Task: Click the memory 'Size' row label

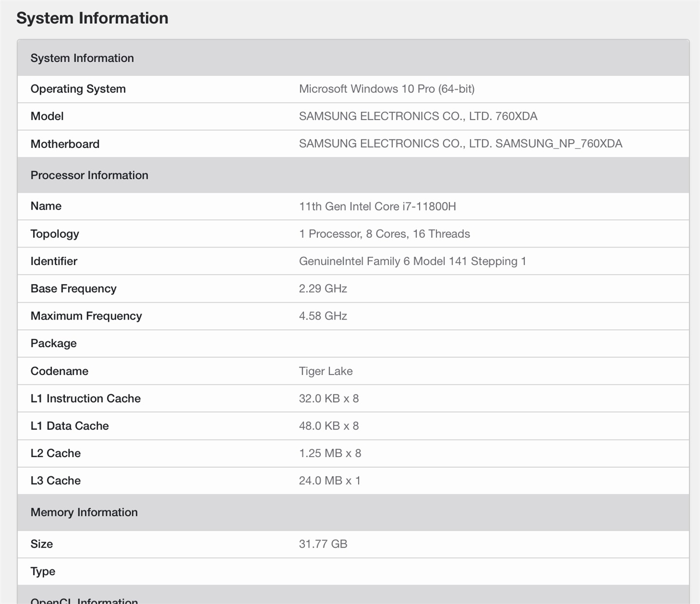Action: pyautogui.click(x=42, y=544)
